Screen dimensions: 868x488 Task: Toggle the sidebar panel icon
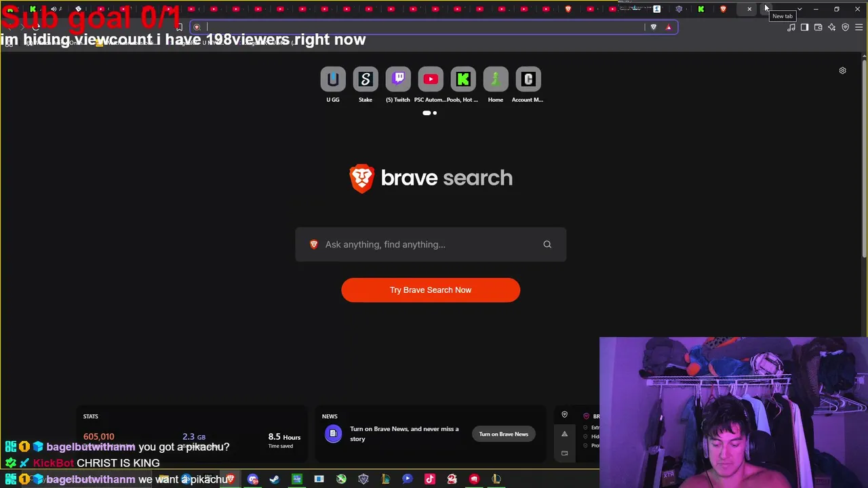(804, 27)
